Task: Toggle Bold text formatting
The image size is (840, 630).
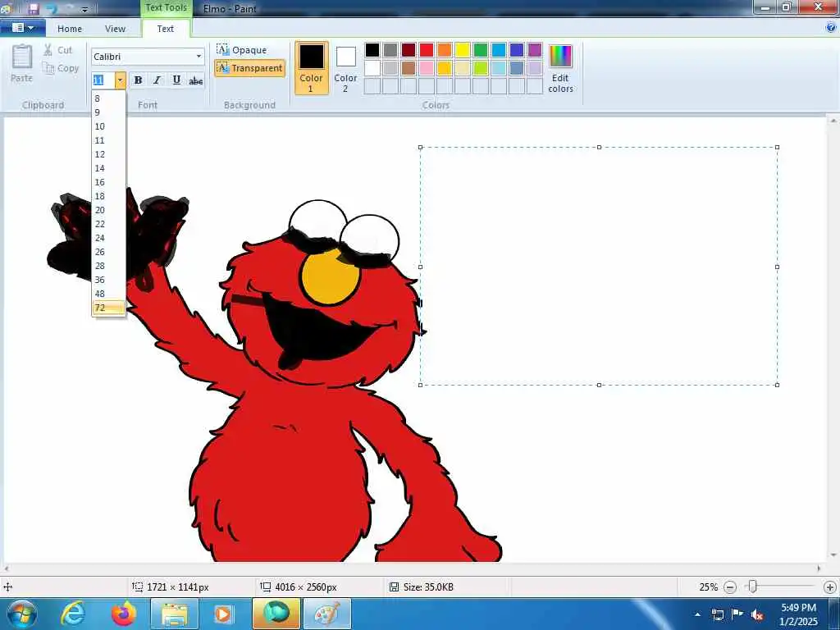Action: pyautogui.click(x=138, y=80)
